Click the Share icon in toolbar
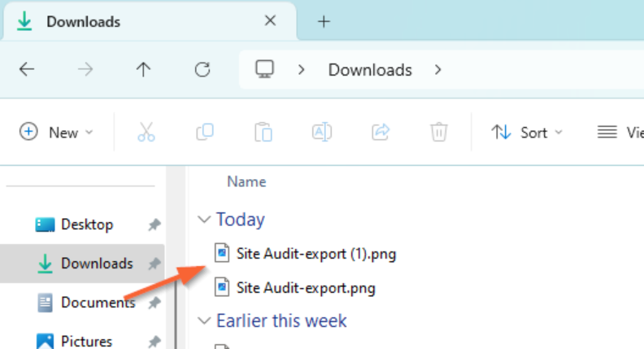 381,132
